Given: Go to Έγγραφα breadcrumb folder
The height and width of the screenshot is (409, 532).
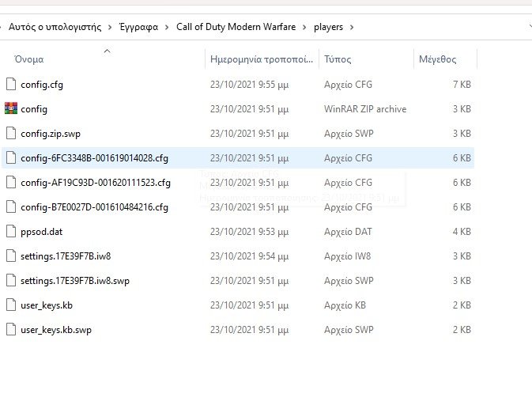Looking at the screenshot, I should tap(139, 27).
